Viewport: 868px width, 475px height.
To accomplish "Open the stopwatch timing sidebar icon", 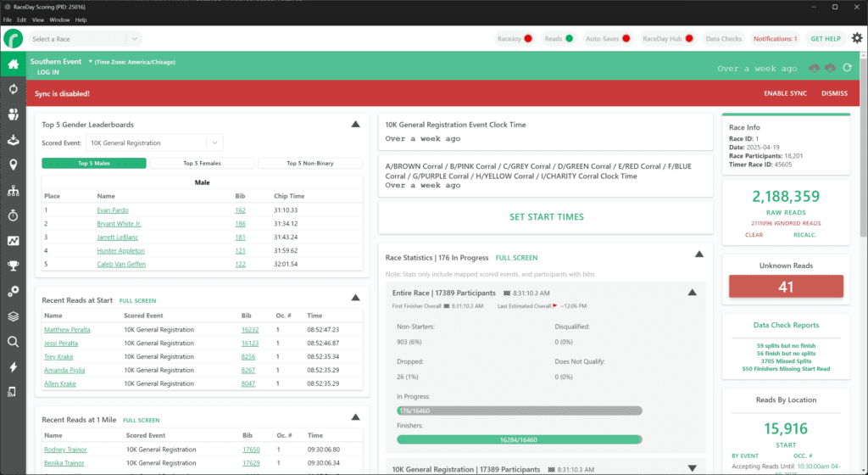I will [x=13, y=215].
